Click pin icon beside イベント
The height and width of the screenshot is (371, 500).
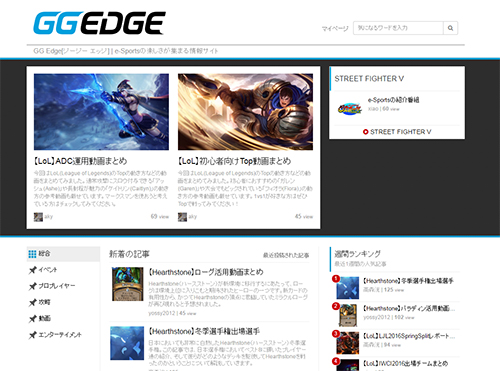pos(32,270)
